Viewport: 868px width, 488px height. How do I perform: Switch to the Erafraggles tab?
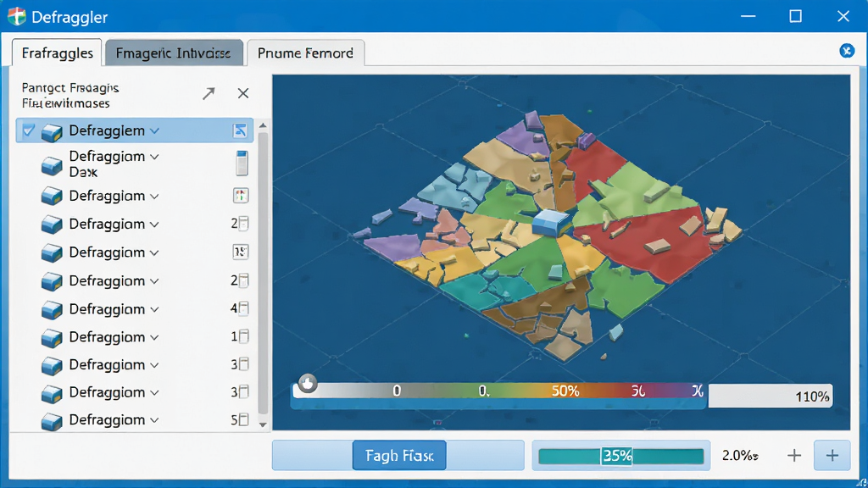(57, 53)
